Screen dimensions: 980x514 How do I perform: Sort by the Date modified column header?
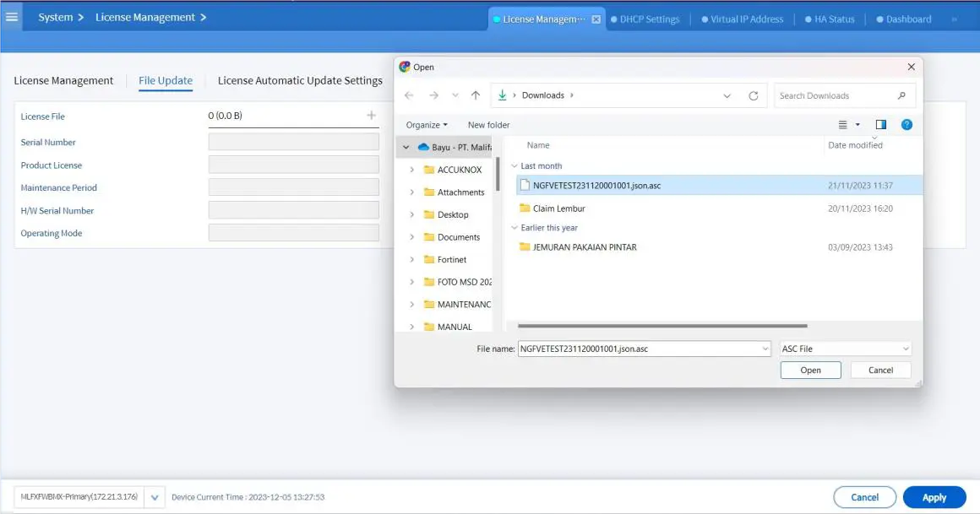point(855,145)
